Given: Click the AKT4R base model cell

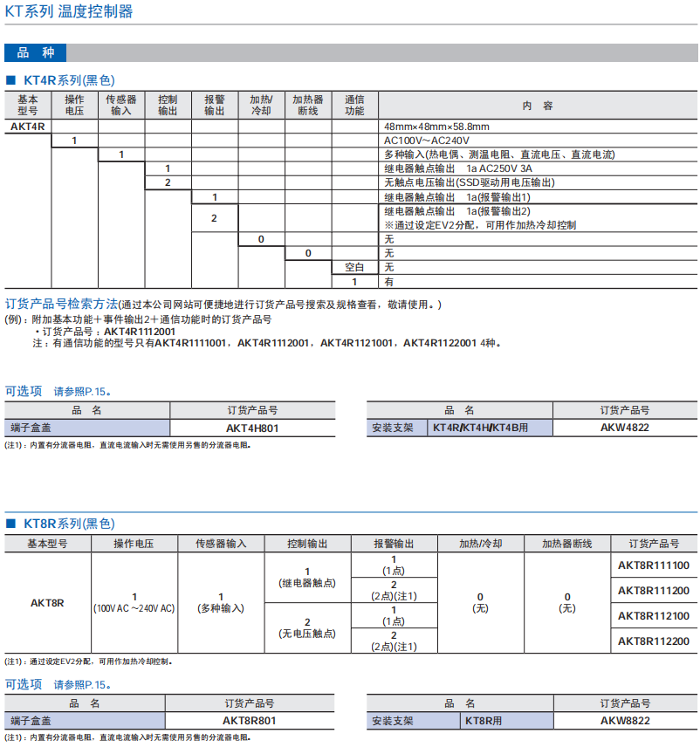Looking at the screenshot, I should [x=28, y=127].
